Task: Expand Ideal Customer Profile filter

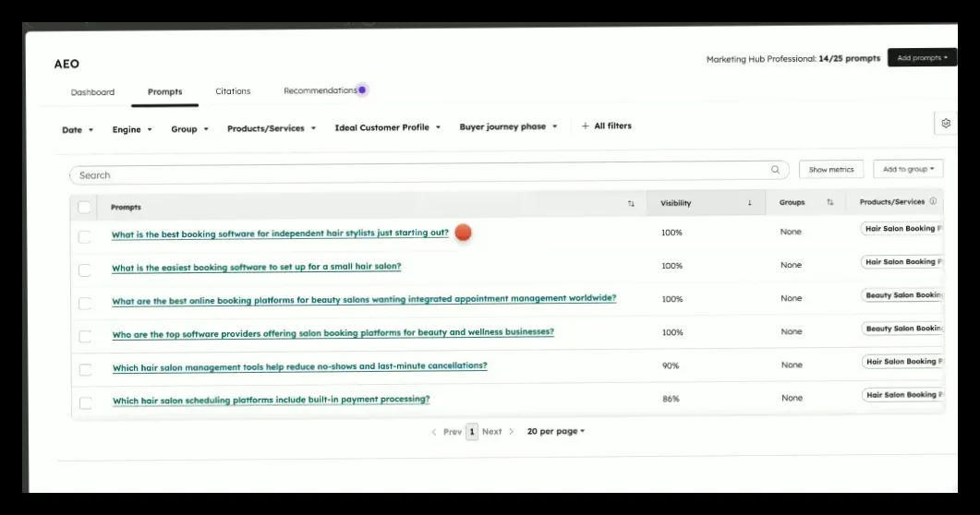Action: tap(388, 127)
